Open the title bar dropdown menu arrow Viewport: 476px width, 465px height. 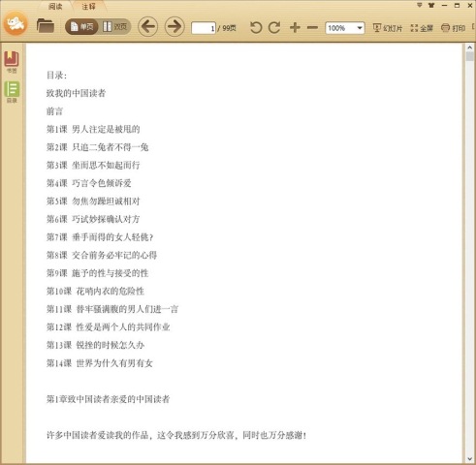420,5
